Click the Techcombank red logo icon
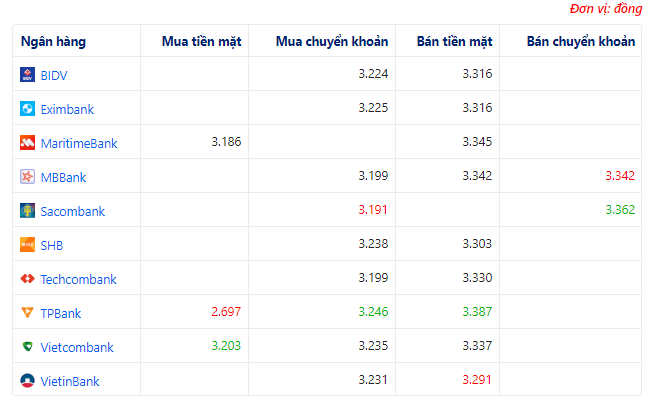This screenshot has height=410, width=664. [28, 279]
